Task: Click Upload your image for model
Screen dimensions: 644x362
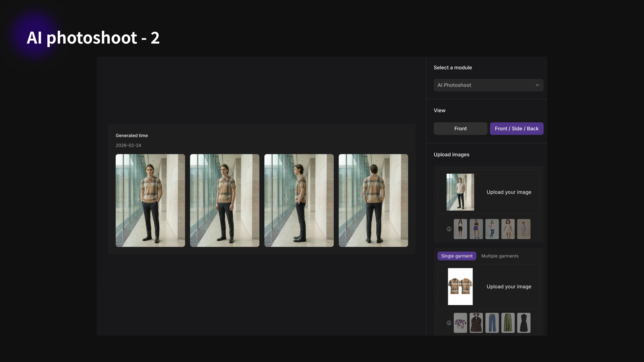Action: tap(508, 192)
